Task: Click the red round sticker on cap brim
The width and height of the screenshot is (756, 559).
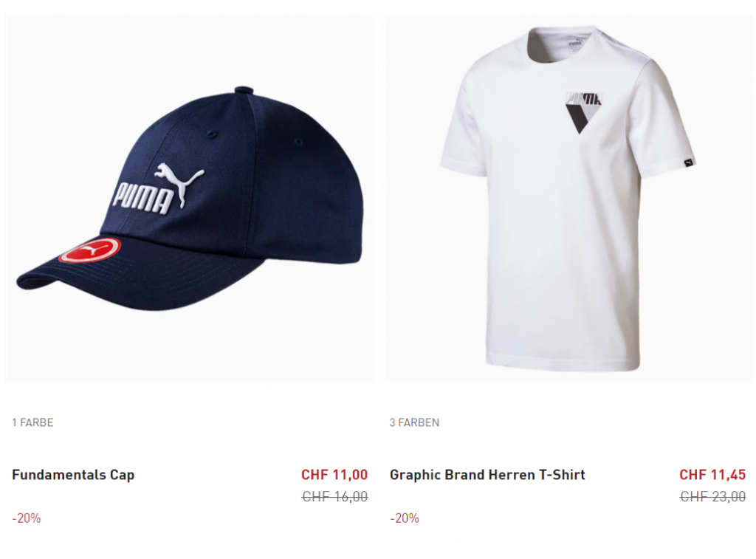Action: pyautogui.click(x=89, y=250)
